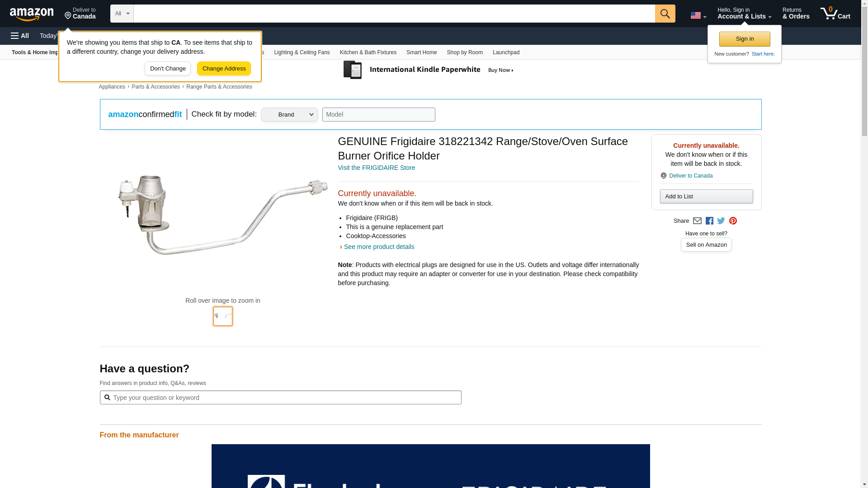Expand Account & Lists menu

[744, 14]
